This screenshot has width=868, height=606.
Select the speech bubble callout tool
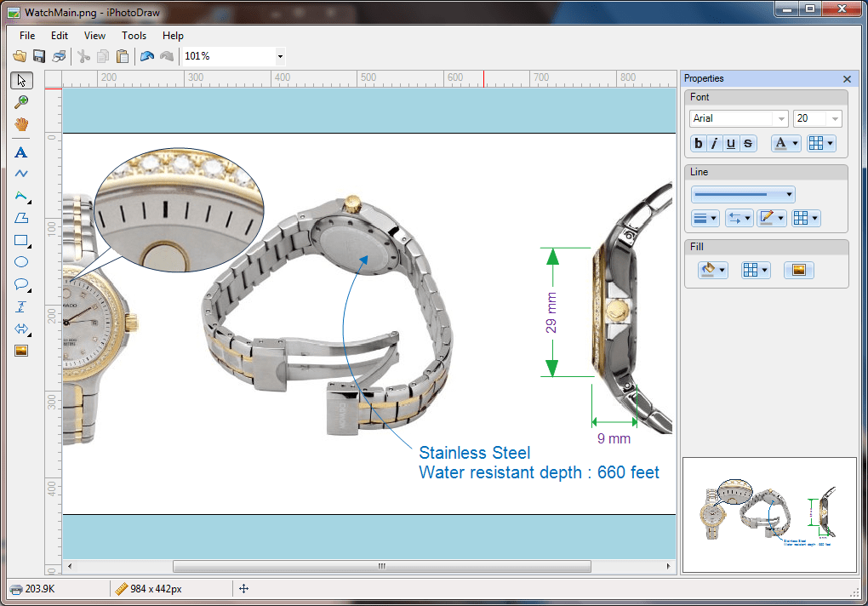click(22, 284)
